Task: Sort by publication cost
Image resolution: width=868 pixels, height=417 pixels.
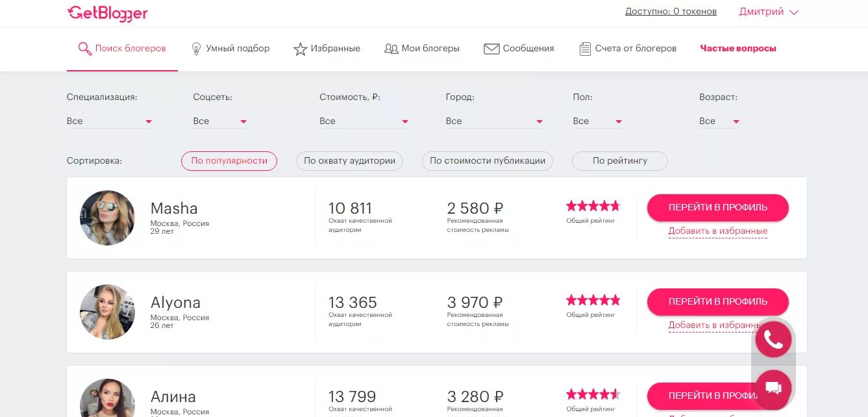Action: [487, 161]
